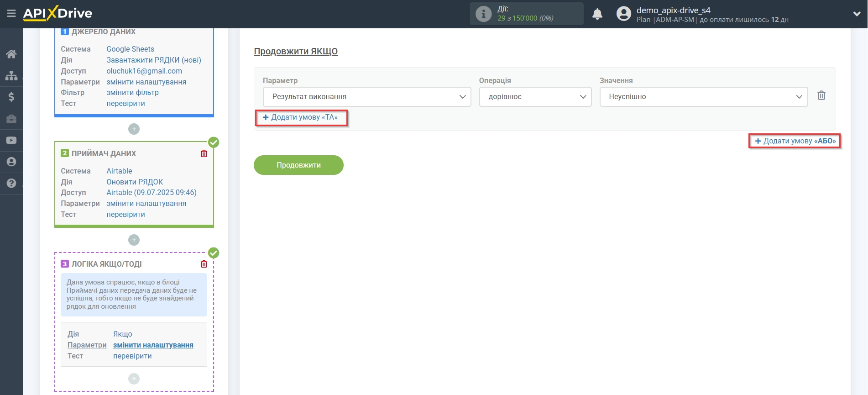
Task: Click the green checkmark on logic block
Action: coord(214,253)
